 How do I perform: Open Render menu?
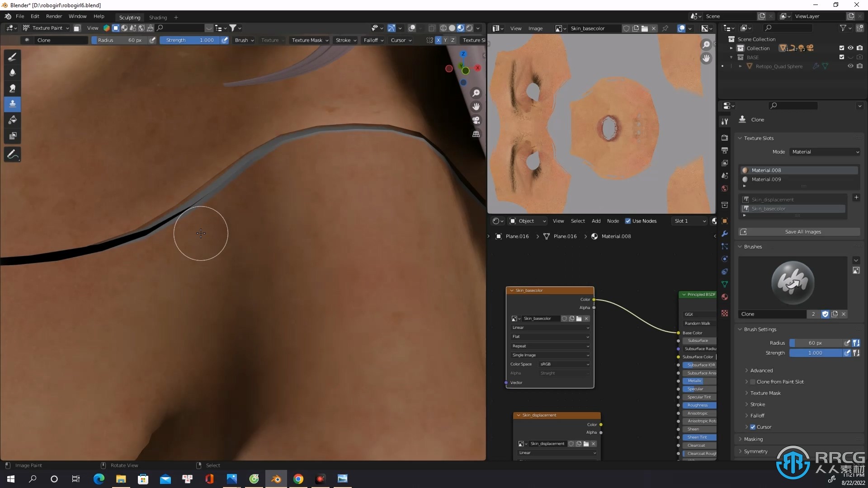pyautogui.click(x=54, y=16)
